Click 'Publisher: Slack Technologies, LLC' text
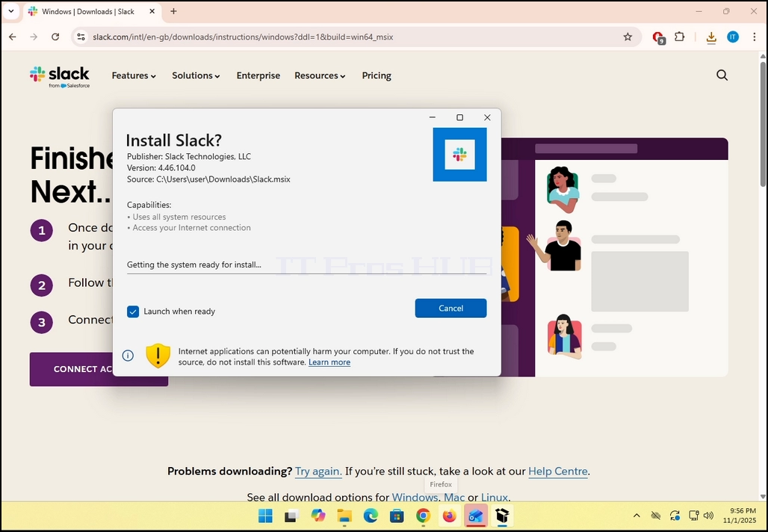Image resolution: width=768 pixels, height=532 pixels. point(189,157)
